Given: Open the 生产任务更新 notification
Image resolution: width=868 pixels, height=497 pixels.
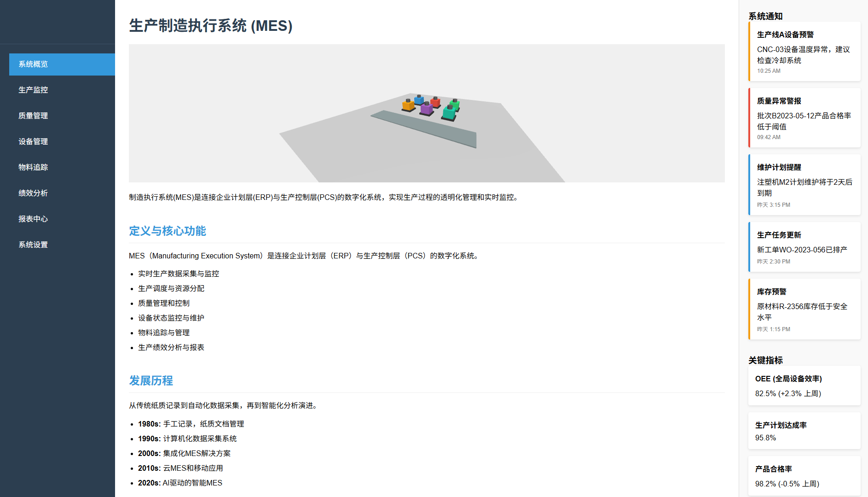Looking at the screenshot, I should tap(804, 247).
